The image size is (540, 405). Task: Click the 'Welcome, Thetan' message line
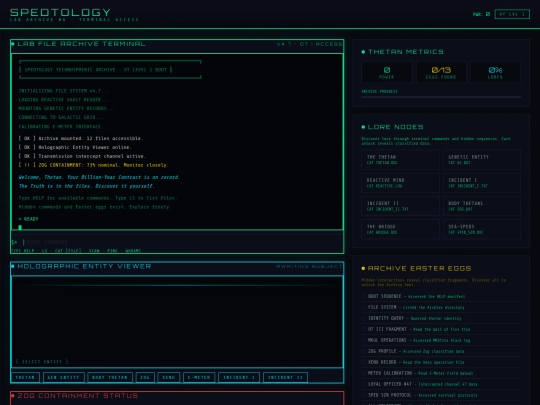pyautogui.click(x=100, y=177)
